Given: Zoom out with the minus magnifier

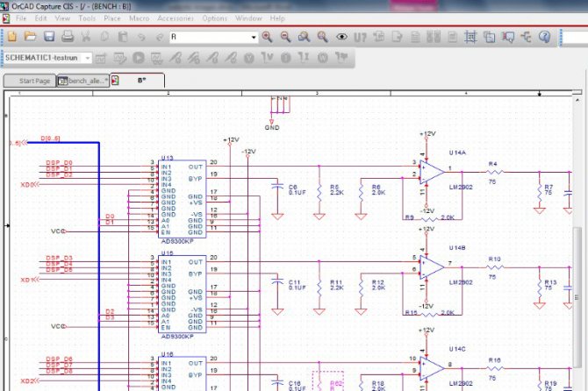Looking at the screenshot, I should click(x=286, y=37).
